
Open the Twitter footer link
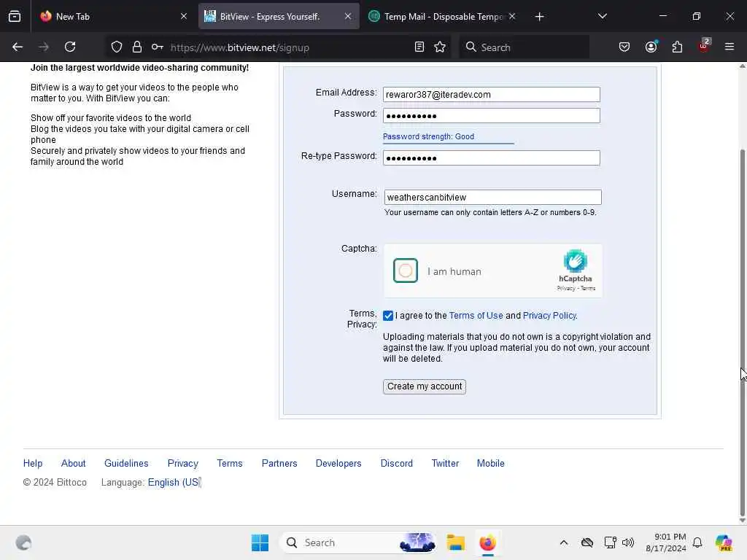click(445, 463)
